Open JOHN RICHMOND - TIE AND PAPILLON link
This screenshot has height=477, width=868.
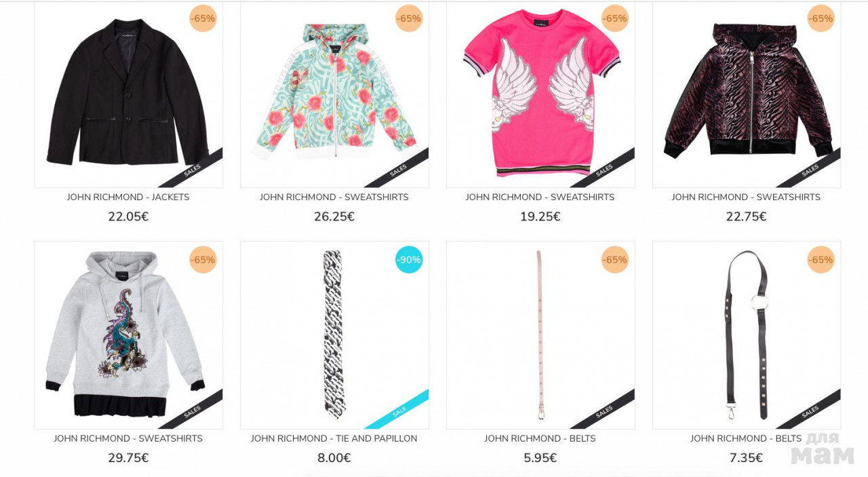tap(334, 439)
